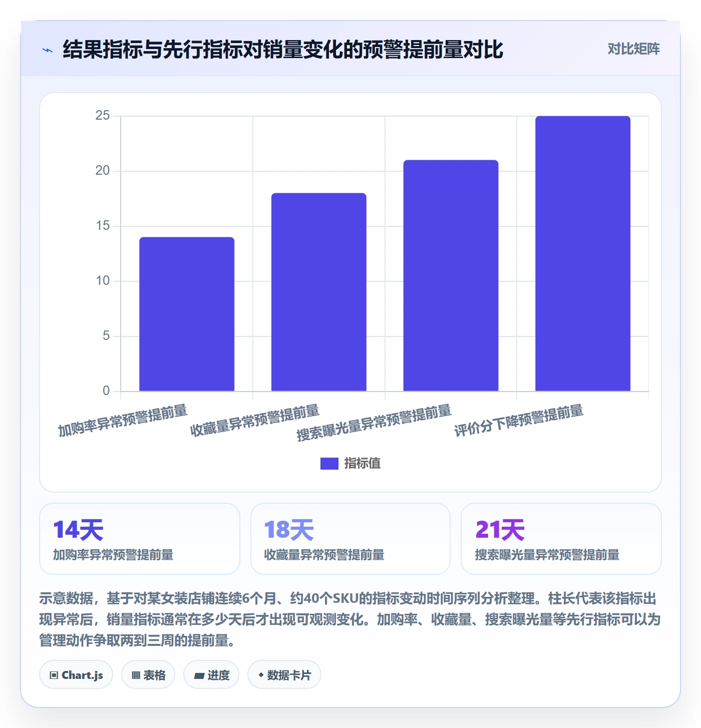Click the Chart.js tag chip

pos(76,675)
